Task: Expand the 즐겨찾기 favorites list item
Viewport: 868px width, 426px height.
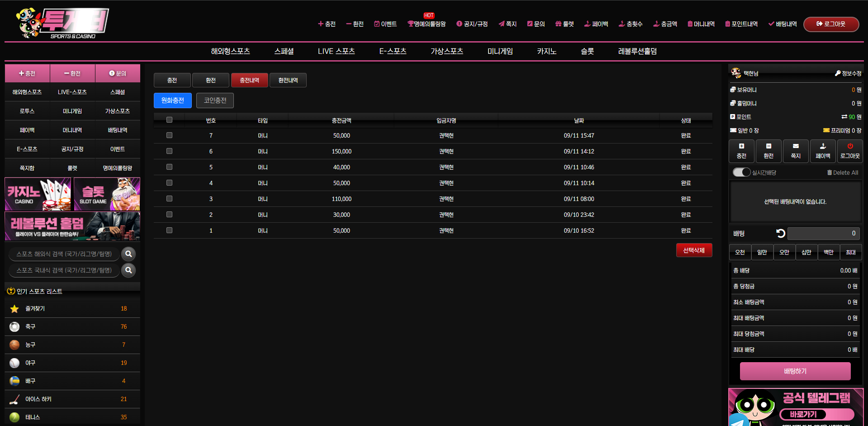Action: click(72, 308)
